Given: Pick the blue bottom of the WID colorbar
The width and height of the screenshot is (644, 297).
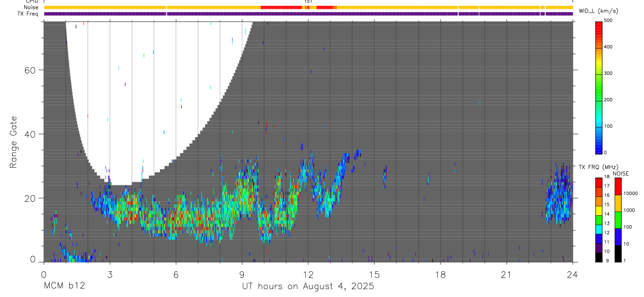Looking at the screenshot, I should 598,147.
